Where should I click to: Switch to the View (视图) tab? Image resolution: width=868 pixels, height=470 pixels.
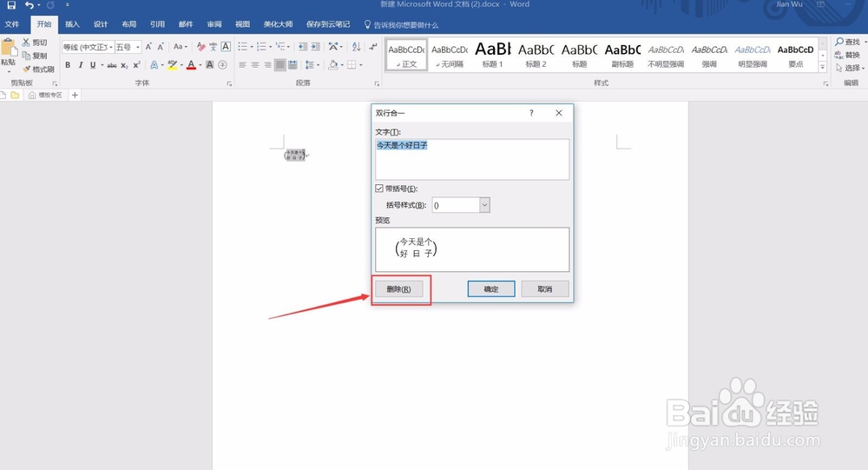(x=242, y=24)
